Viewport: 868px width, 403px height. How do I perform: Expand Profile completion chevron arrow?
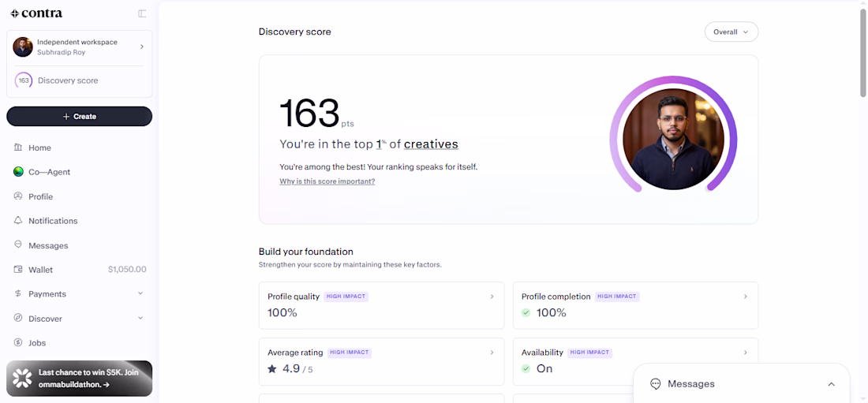click(x=746, y=297)
